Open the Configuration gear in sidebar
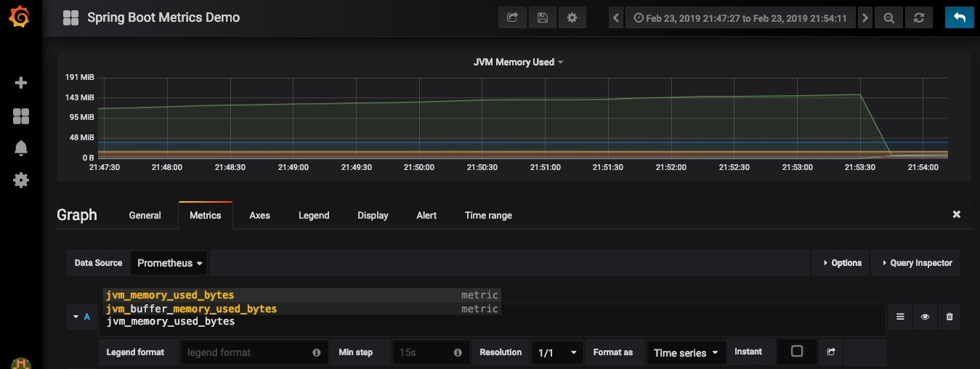The width and height of the screenshot is (980, 369). pyautogui.click(x=21, y=180)
